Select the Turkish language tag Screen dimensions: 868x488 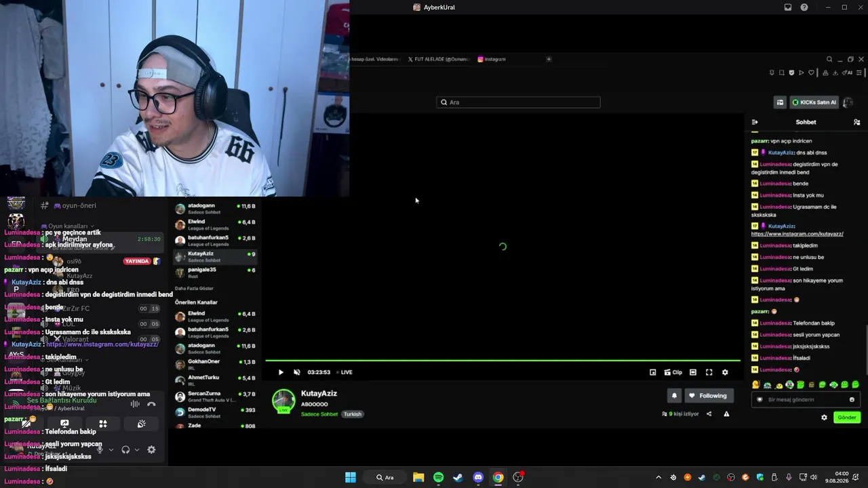tap(353, 414)
